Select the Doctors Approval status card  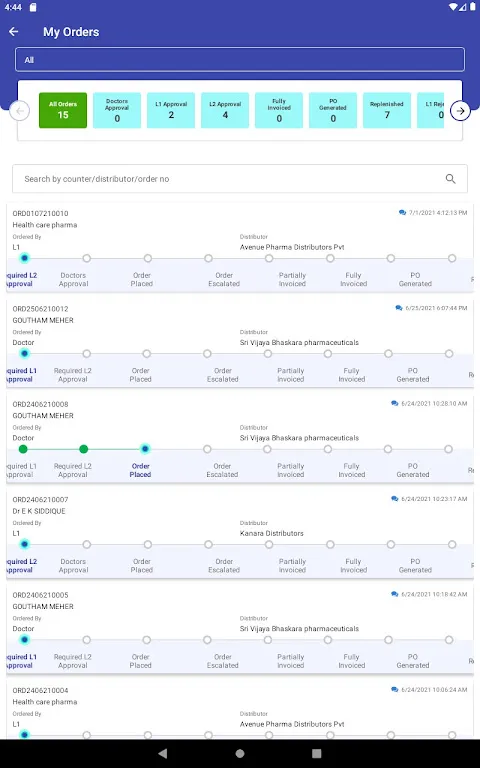coord(117,111)
